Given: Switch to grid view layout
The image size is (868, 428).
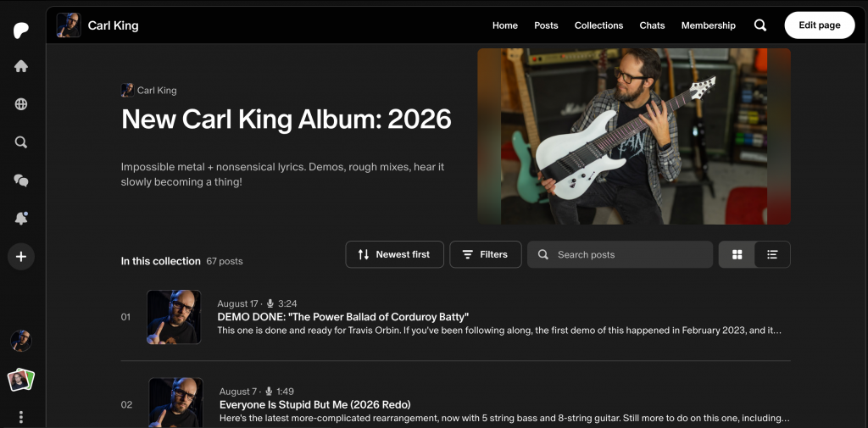Looking at the screenshot, I should point(737,255).
